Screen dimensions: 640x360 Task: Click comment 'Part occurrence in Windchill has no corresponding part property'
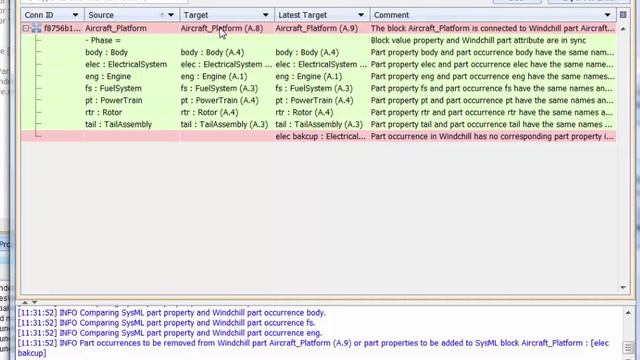click(492, 136)
